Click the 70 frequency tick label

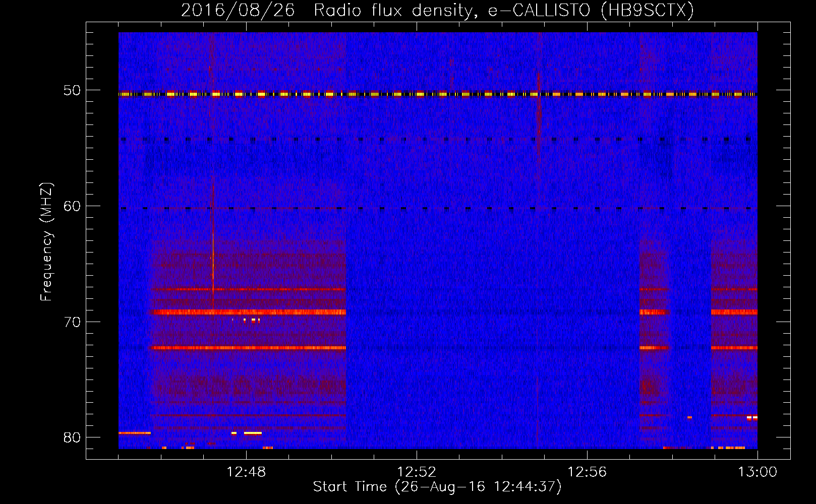[72, 322]
